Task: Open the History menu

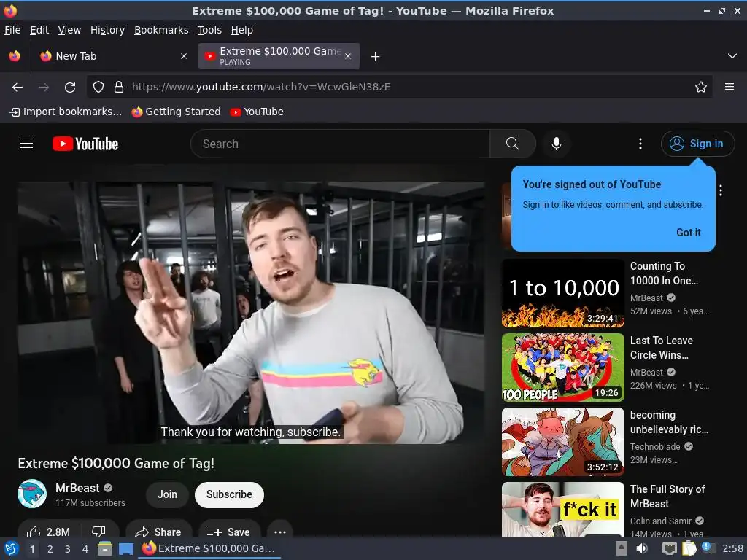Action: (108, 30)
